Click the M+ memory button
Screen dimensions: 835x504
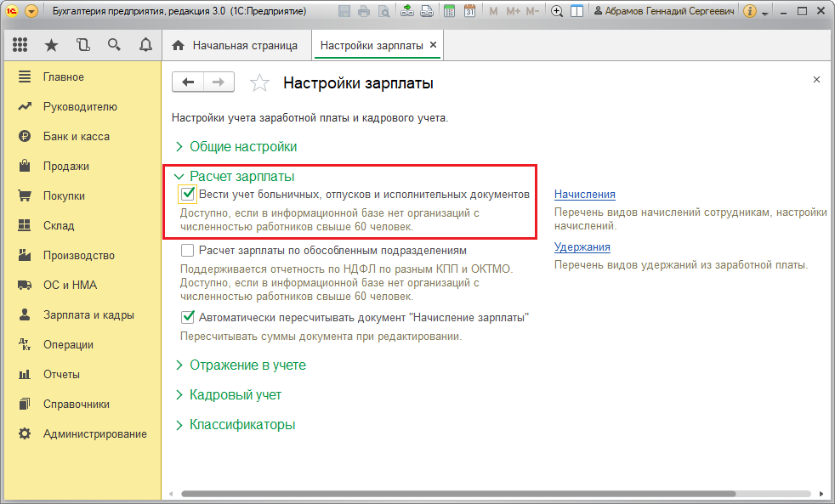pos(514,11)
